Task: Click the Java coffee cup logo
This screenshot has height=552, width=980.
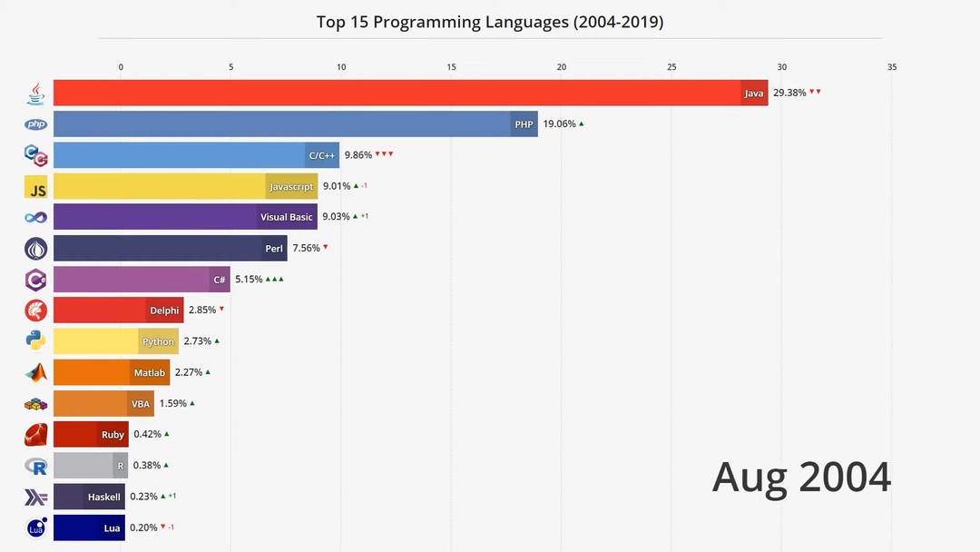Action: click(x=35, y=94)
